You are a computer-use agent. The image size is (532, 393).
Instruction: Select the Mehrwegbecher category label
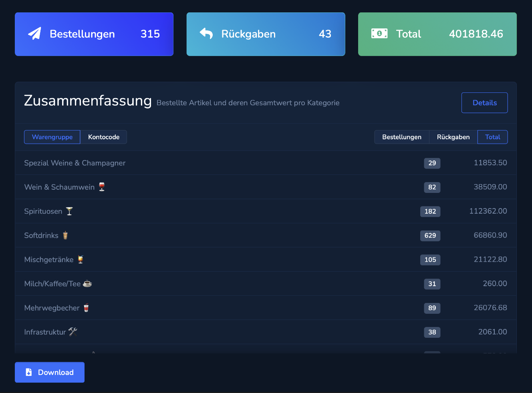[52, 308]
